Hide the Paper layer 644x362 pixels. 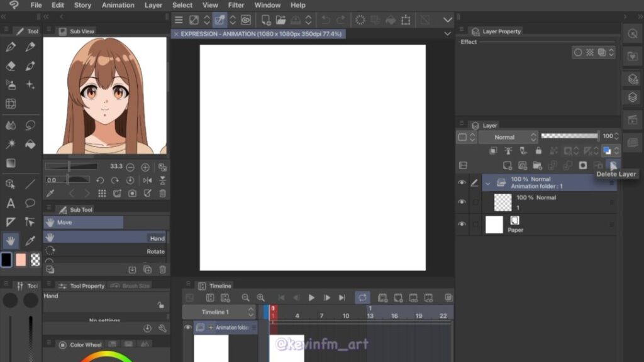[462, 224]
